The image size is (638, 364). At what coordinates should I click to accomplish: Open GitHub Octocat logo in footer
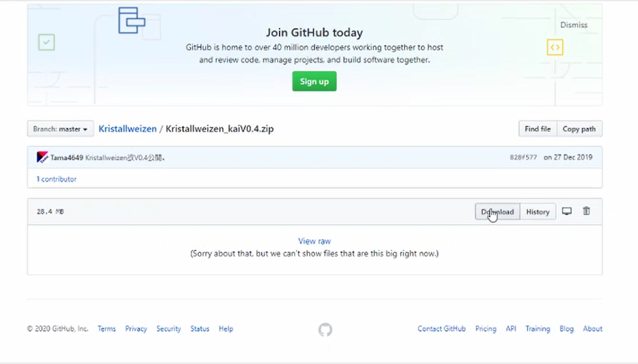[325, 329]
